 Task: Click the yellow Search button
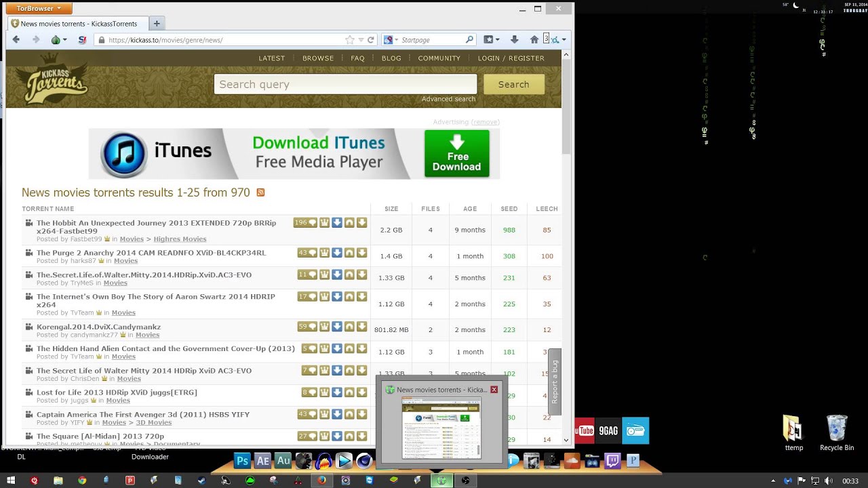point(514,85)
